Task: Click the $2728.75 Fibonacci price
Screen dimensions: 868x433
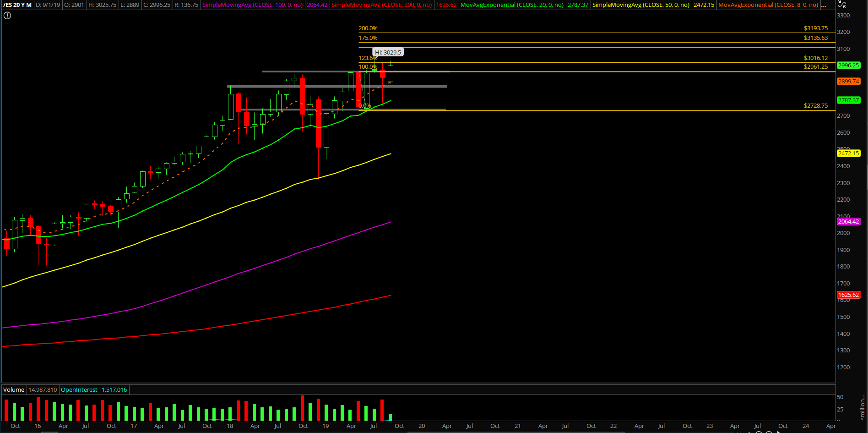Action: point(816,106)
